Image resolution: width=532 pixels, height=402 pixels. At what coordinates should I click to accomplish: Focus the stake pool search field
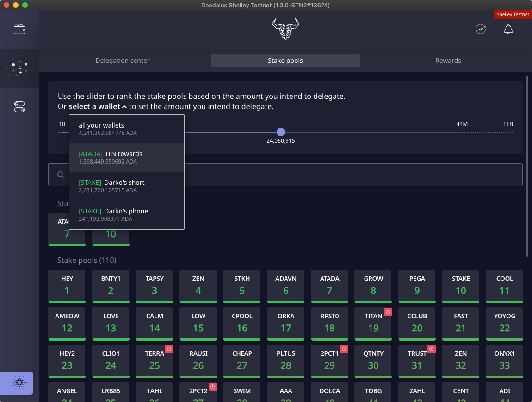(x=285, y=175)
